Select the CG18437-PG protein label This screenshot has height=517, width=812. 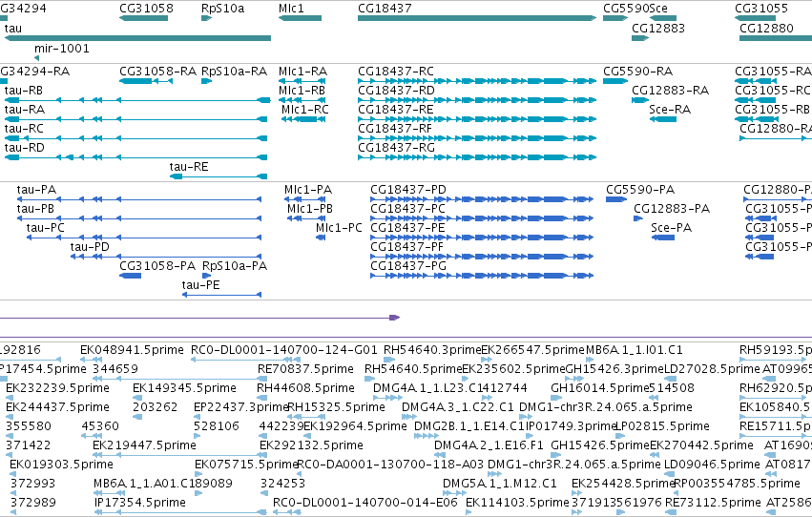click(408, 265)
